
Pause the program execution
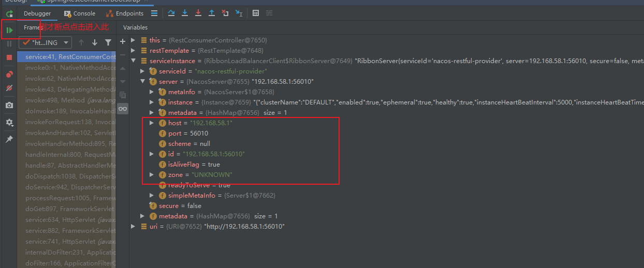coord(9,44)
